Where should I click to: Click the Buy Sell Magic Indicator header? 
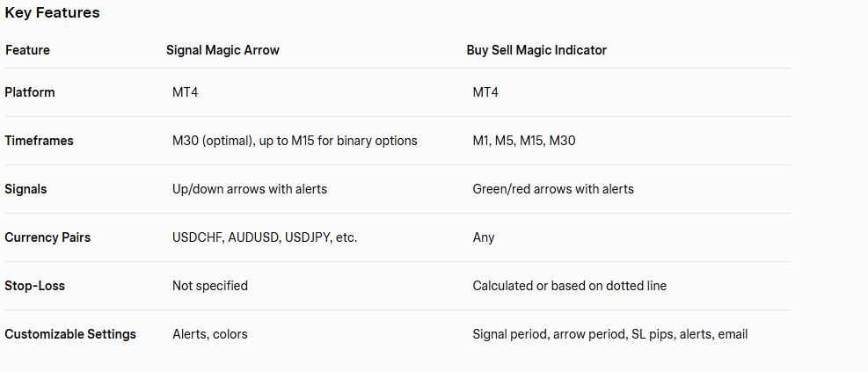pos(536,50)
